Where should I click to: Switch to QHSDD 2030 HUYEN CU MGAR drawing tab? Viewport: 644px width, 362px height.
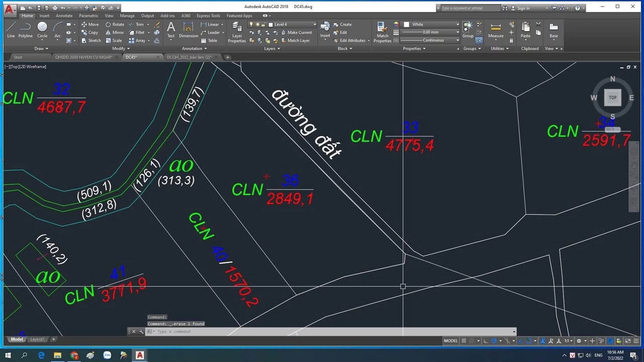click(84, 57)
